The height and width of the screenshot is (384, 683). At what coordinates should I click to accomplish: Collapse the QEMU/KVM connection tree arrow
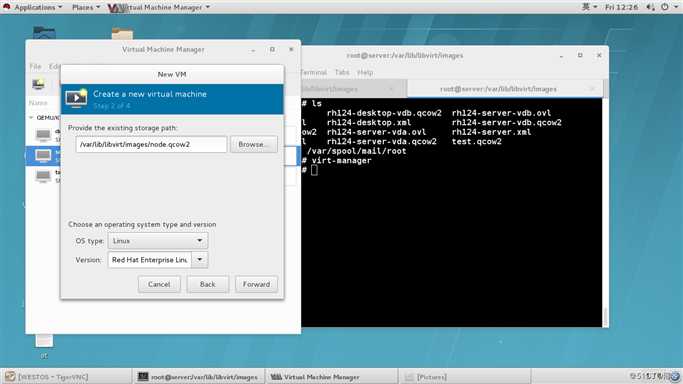(31, 118)
